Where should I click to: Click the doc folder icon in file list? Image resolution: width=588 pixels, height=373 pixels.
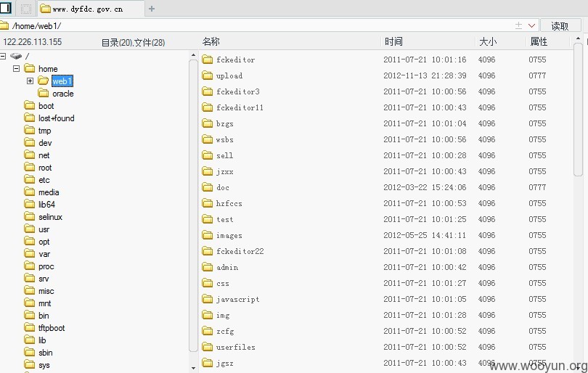208,187
